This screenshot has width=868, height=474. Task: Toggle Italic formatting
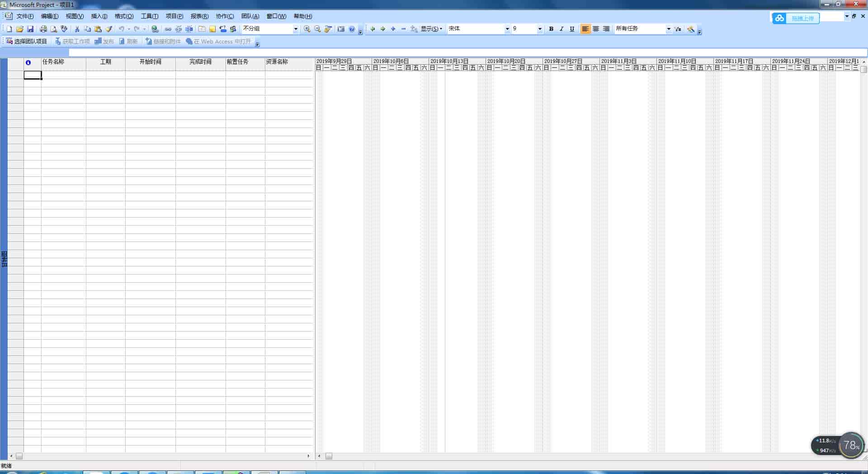pos(561,29)
